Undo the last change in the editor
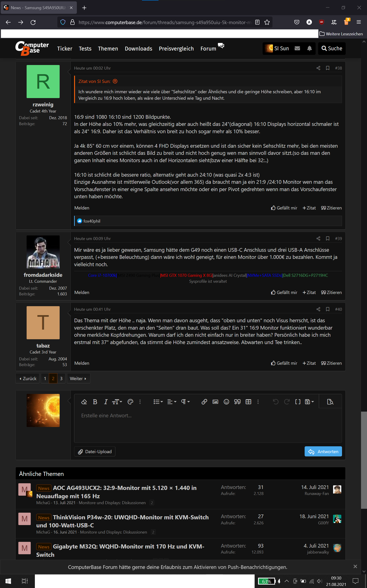This screenshot has width=367, height=588. click(x=276, y=402)
